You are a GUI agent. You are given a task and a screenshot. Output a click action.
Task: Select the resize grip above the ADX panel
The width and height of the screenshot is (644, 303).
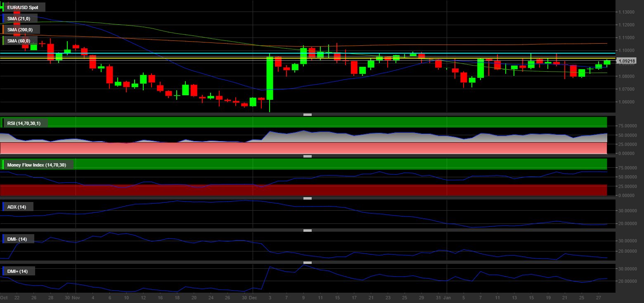click(x=307, y=198)
